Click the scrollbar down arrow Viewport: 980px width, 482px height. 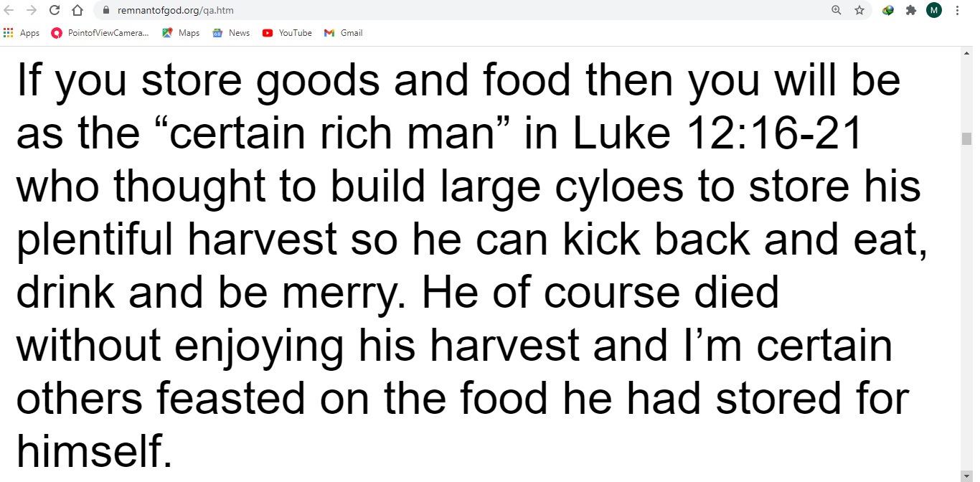(966, 476)
